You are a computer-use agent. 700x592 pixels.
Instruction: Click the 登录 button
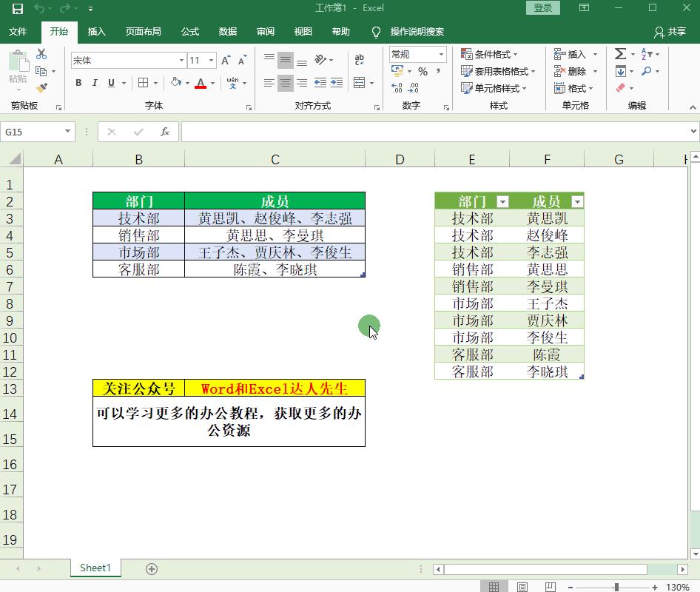pos(542,7)
